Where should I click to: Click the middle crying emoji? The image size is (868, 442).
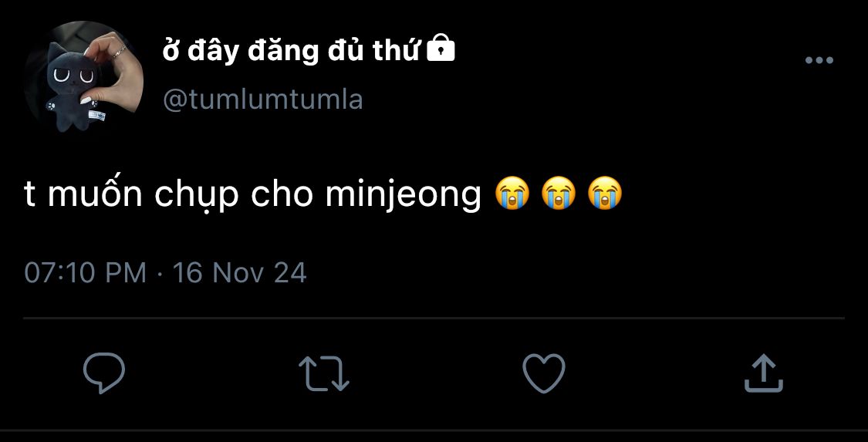click(559, 194)
